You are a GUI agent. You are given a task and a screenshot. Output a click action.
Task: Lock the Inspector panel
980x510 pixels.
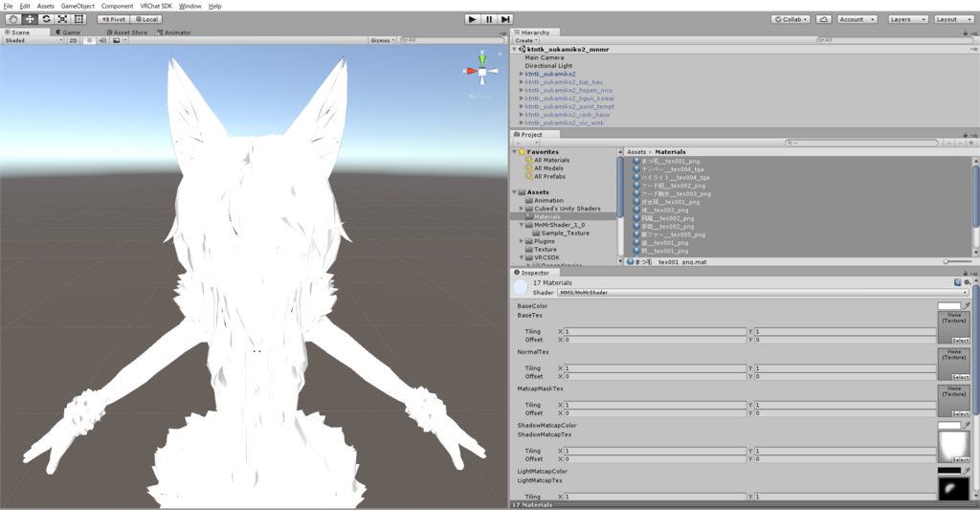click(965, 273)
